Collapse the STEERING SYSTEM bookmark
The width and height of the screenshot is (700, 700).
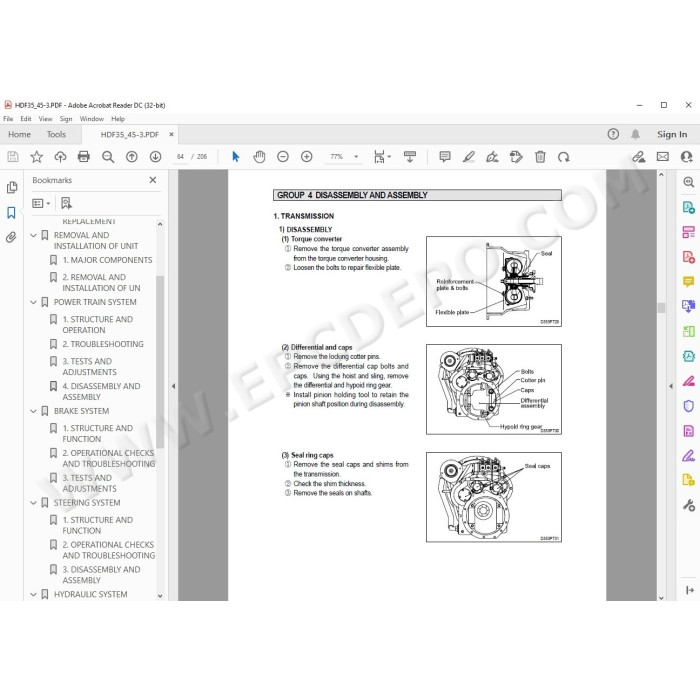[x=33, y=503]
